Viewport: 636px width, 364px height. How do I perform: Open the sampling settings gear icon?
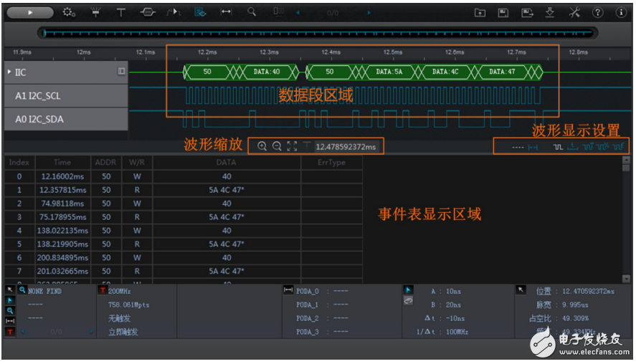(x=70, y=12)
